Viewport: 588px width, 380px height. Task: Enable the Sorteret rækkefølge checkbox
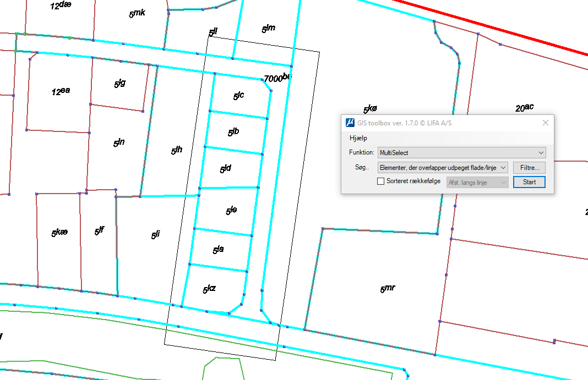(x=381, y=181)
